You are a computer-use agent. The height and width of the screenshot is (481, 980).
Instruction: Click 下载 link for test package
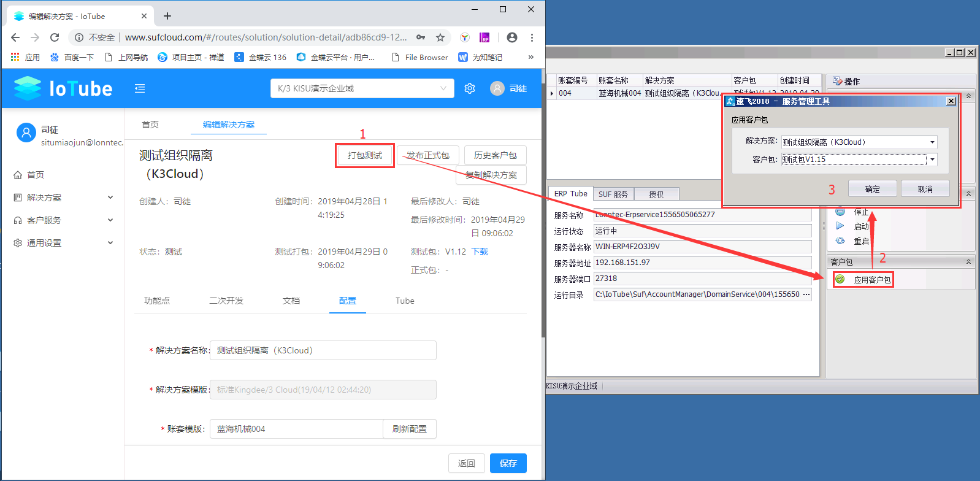click(480, 252)
